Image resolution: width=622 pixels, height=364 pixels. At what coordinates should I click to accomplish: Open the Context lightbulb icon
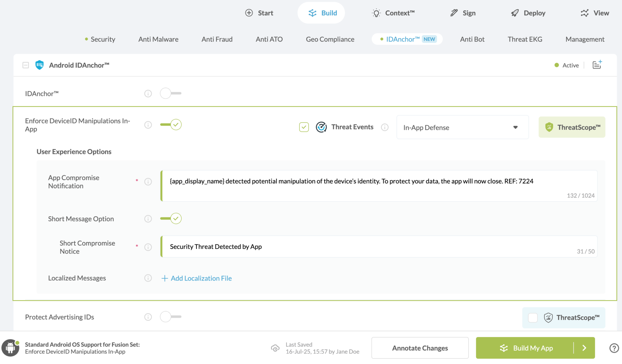click(x=376, y=13)
